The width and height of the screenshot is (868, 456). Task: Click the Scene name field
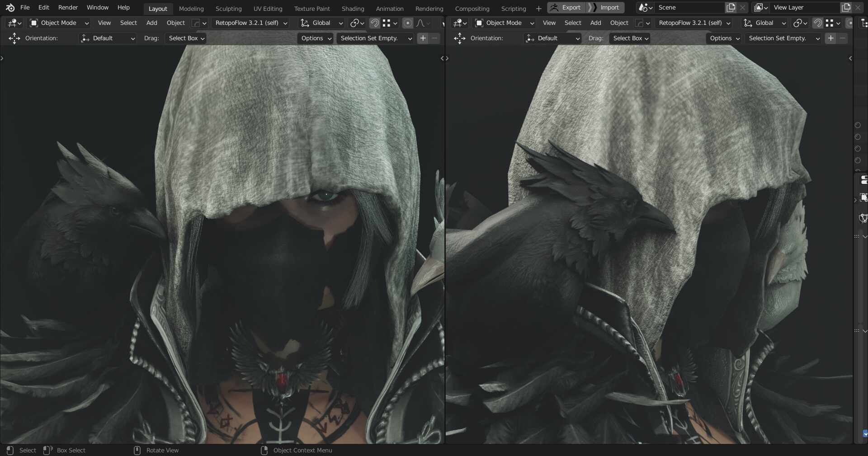pos(690,8)
